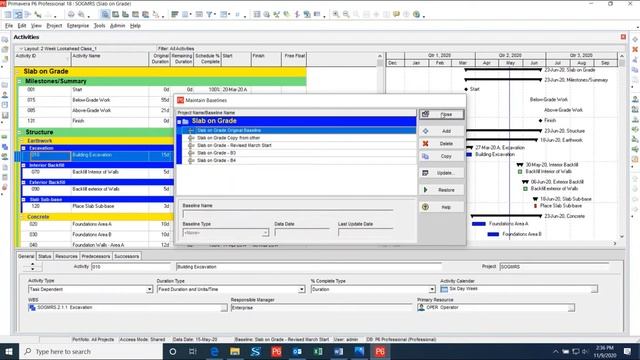The width and height of the screenshot is (640, 360).
Task: Select Slab on Grade Original Baseline row
Action: tap(296, 130)
